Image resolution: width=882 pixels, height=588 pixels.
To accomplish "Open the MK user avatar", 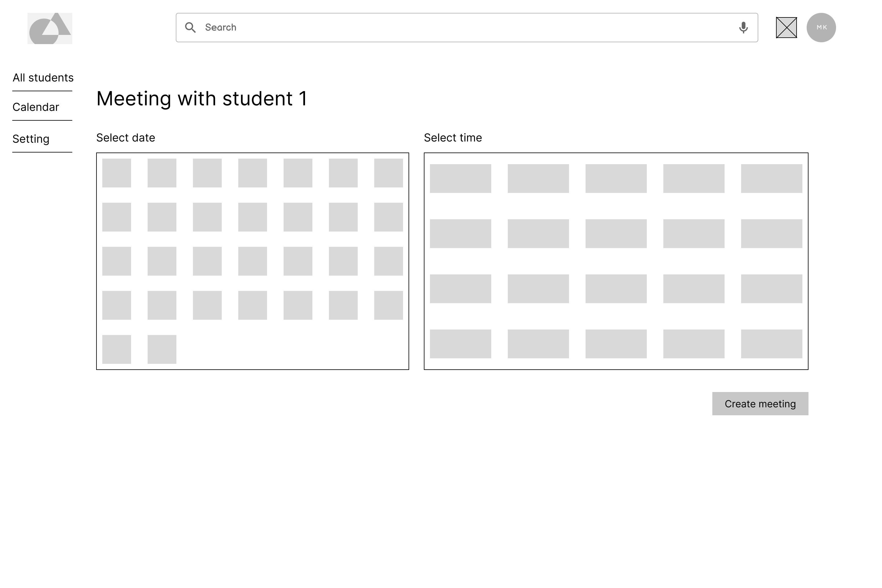I will (x=821, y=27).
